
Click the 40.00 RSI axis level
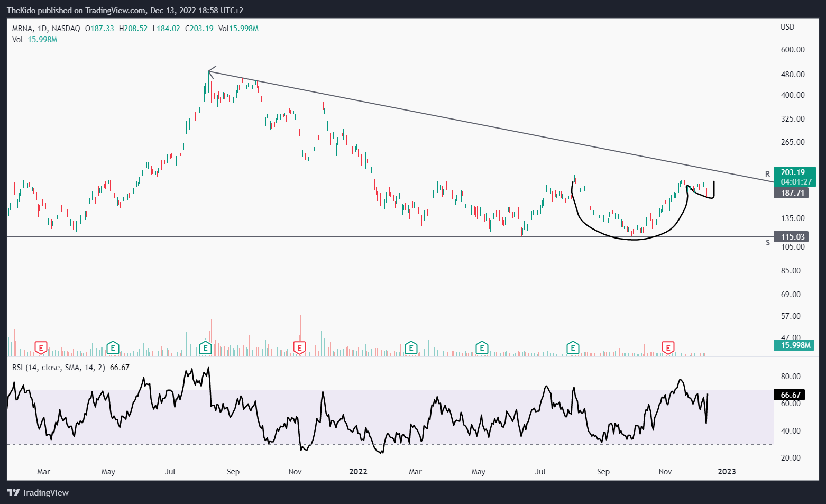coord(791,431)
